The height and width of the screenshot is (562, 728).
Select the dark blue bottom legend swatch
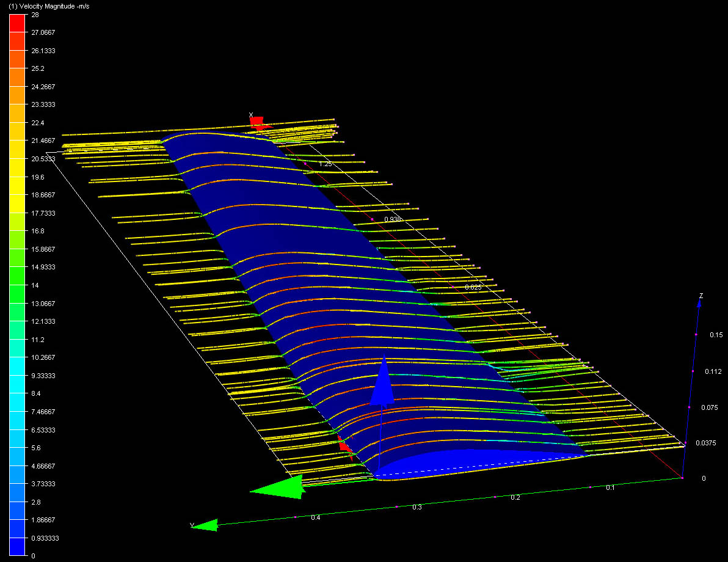(17, 547)
